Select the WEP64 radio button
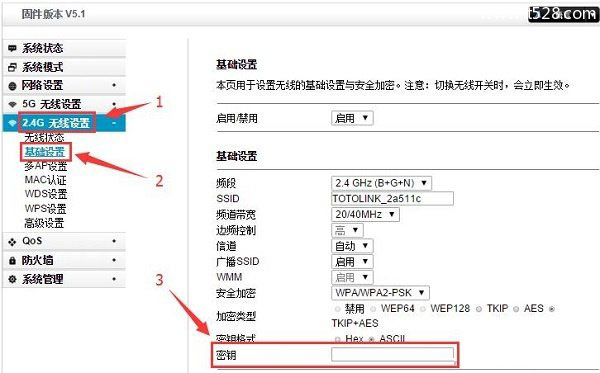The image size is (600, 373). [373, 309]
